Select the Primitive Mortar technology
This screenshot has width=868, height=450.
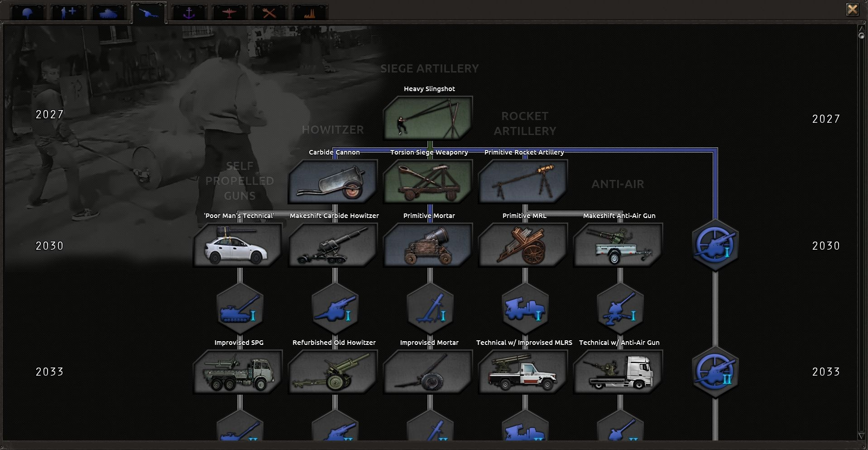[x=428, y=245]
